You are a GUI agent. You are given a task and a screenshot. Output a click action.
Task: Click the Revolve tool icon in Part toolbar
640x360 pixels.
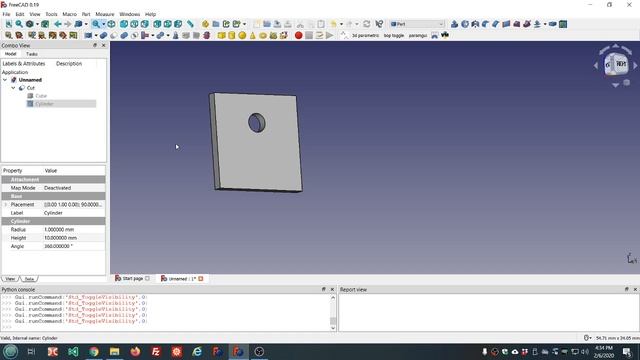pos(465,24)
